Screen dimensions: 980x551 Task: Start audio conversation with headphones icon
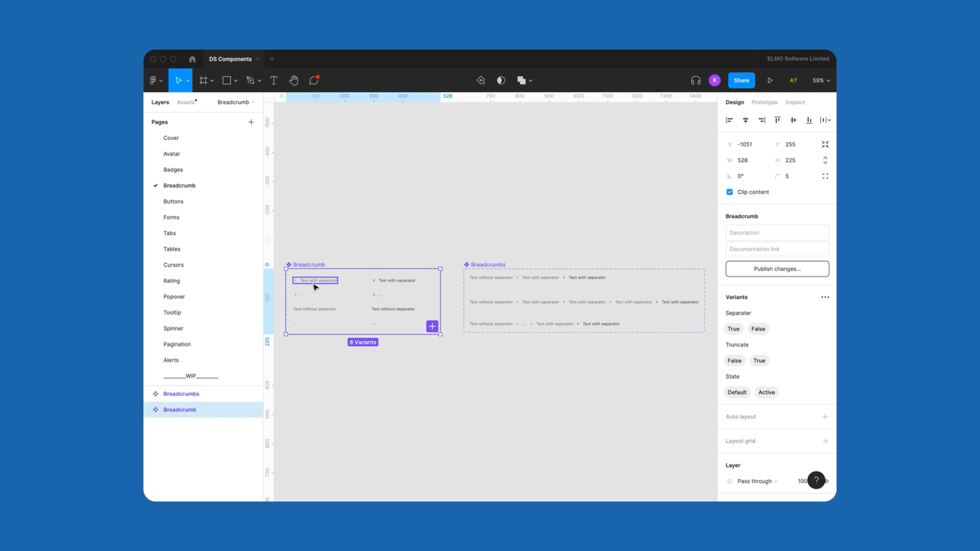coord(695,80)
